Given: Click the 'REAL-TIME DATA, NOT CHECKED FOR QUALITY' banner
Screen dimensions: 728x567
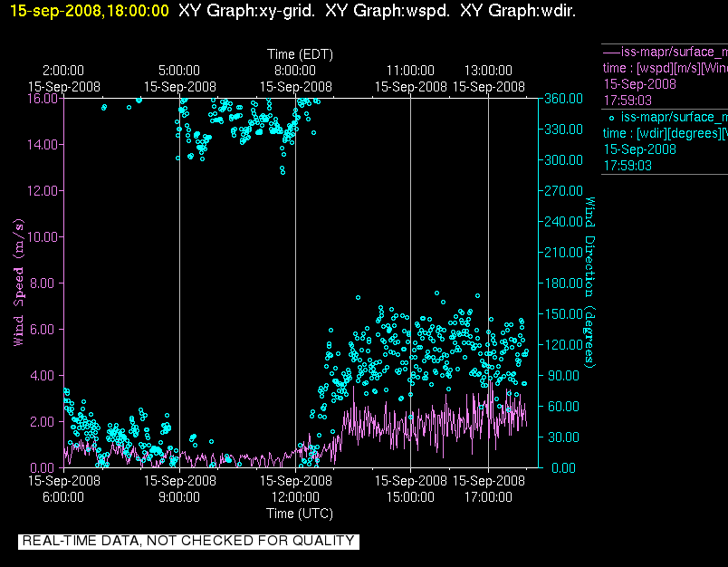Looking at the screenshot, I should coord(188,541).
